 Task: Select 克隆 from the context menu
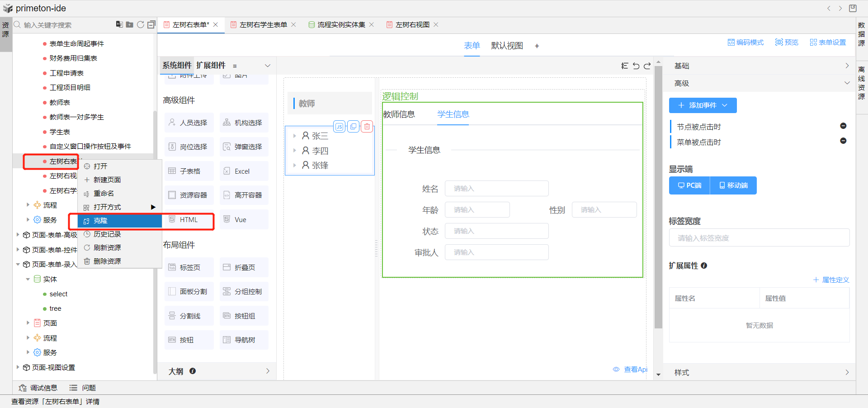[x=100, y=221]
